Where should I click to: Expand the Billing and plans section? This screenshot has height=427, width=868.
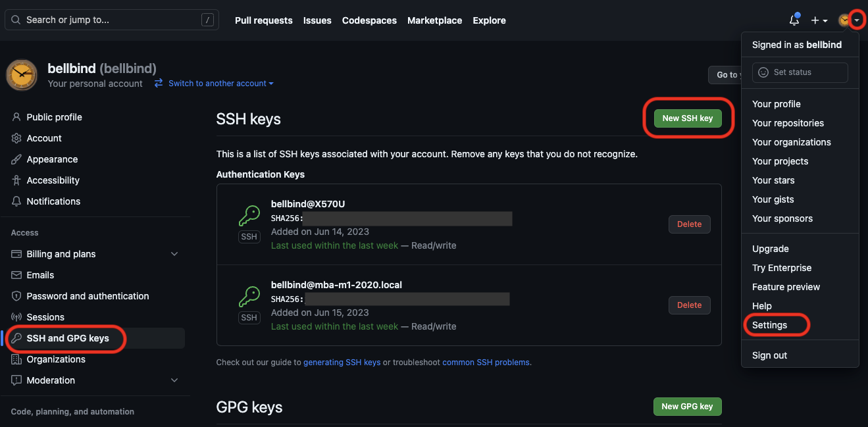174,254
